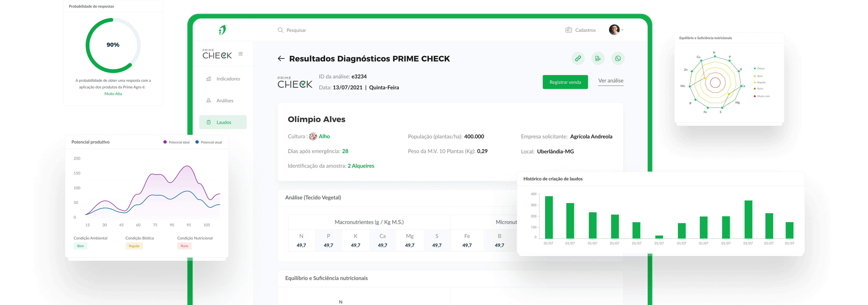Viewport: 868px width, 305px height.
Task: Click the Bom environmental condition badge
Action: pos(81,246)
